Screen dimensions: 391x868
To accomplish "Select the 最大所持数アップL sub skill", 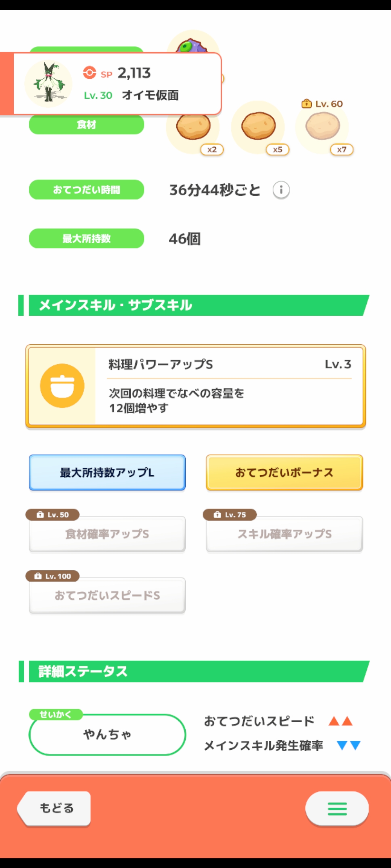I will tap(107, 472).
